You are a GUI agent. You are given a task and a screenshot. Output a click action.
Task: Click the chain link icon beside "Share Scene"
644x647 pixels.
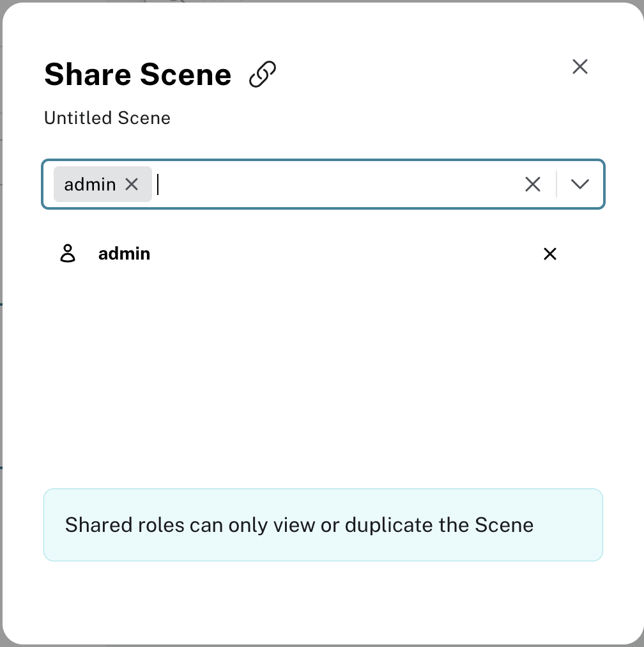point(263,73)
